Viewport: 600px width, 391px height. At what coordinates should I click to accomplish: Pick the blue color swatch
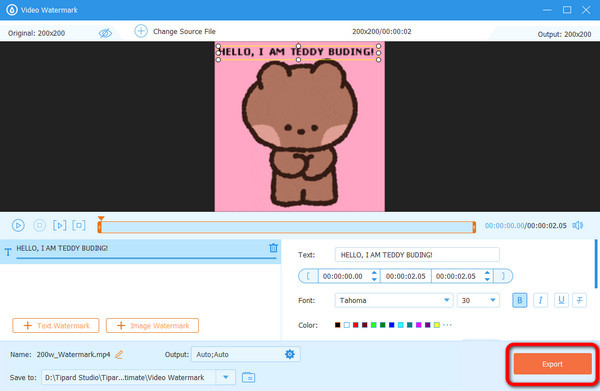tap(391, 325)
